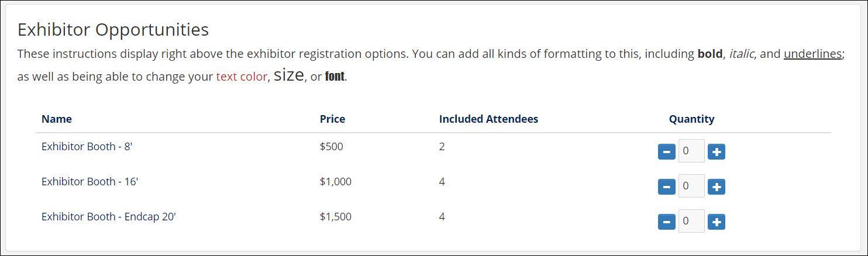
Task: Click the Price column header
Action: (332, 119)
